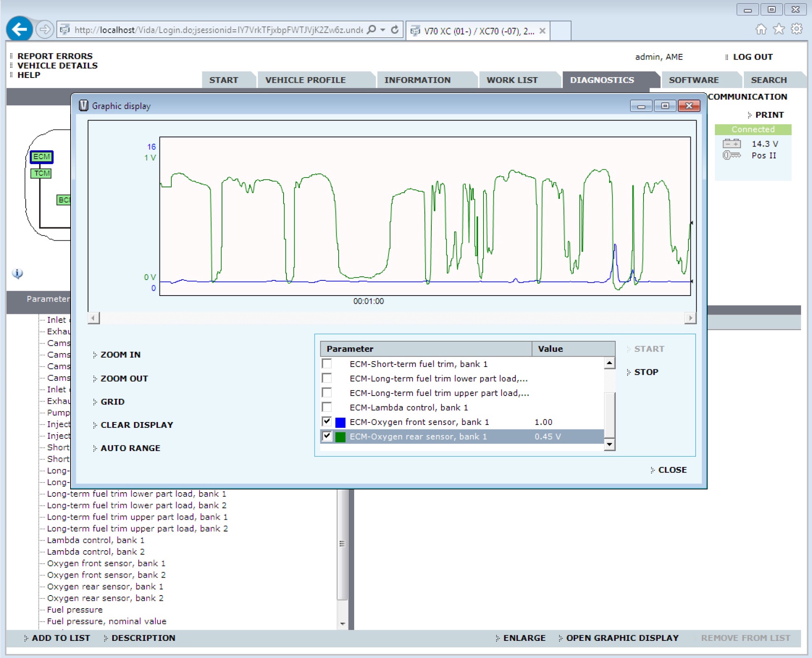Viewport: 812px width, 658px height.
Task: Click AUTO RANGE link
Action: (x=130, y=448)
